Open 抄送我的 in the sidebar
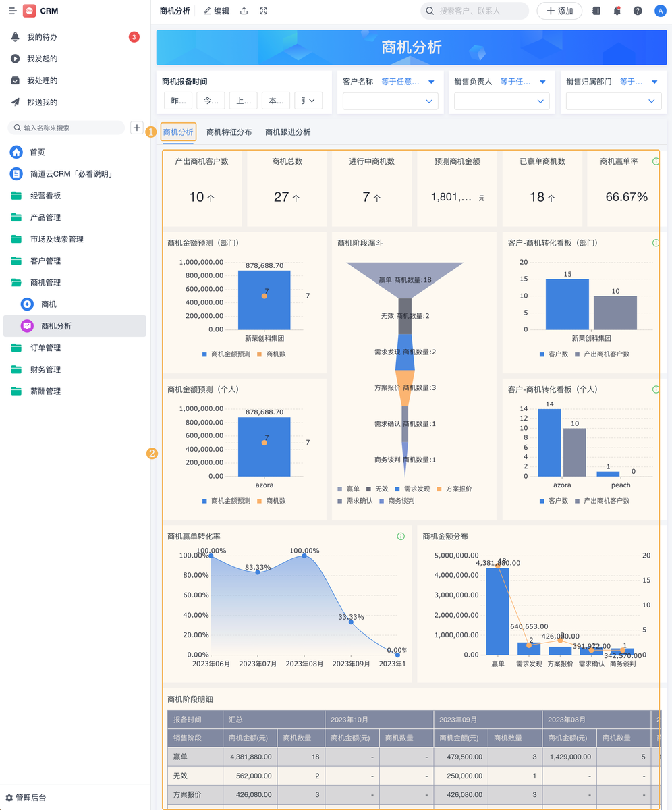 (x=74, y=102)
